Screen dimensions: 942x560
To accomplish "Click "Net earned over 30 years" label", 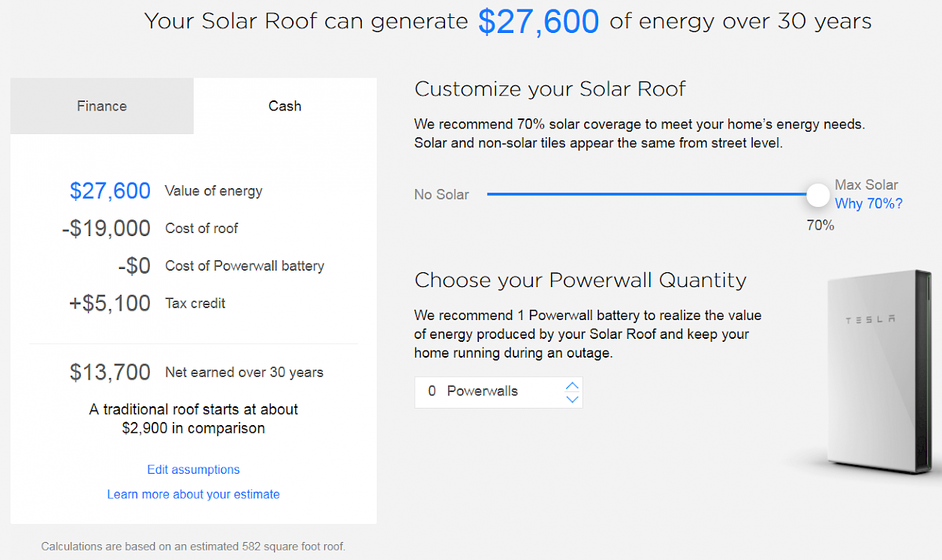I will coord(244,373).
